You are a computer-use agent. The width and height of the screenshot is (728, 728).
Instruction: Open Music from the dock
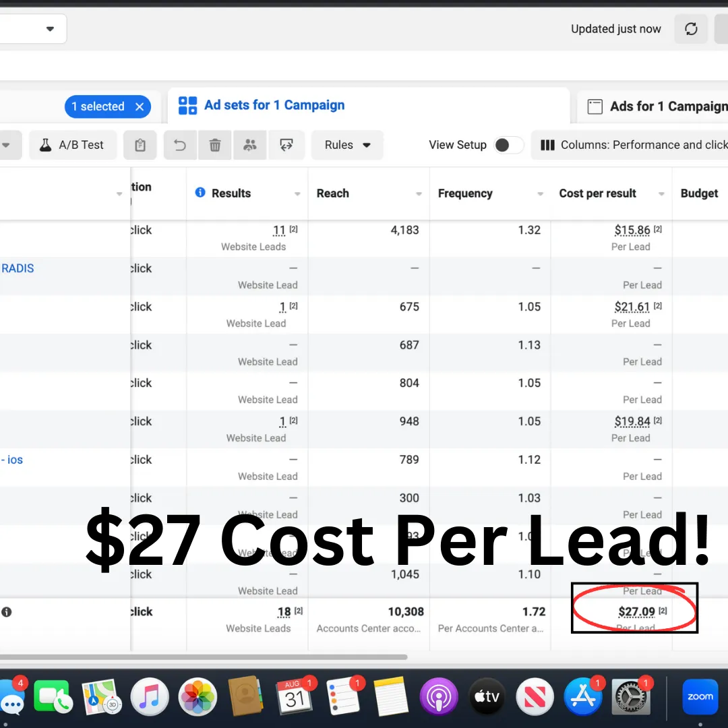150,697
